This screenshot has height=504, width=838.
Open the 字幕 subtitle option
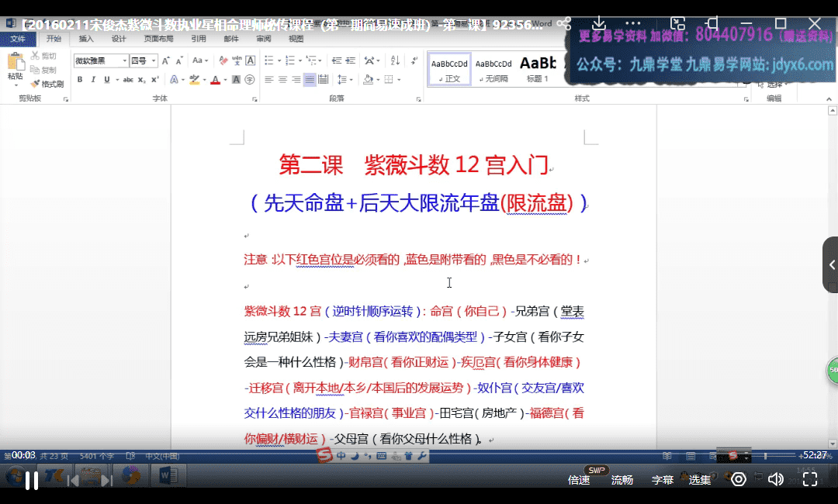point(662,480)
